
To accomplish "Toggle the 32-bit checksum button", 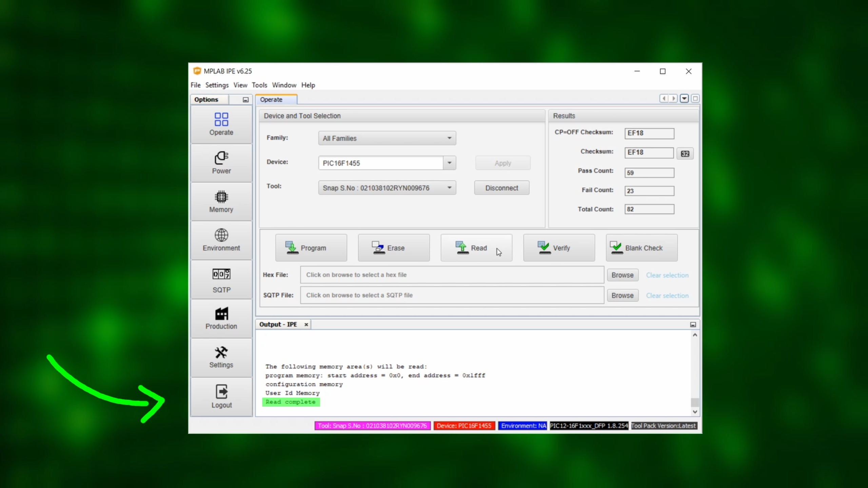I will pos(685,154).
